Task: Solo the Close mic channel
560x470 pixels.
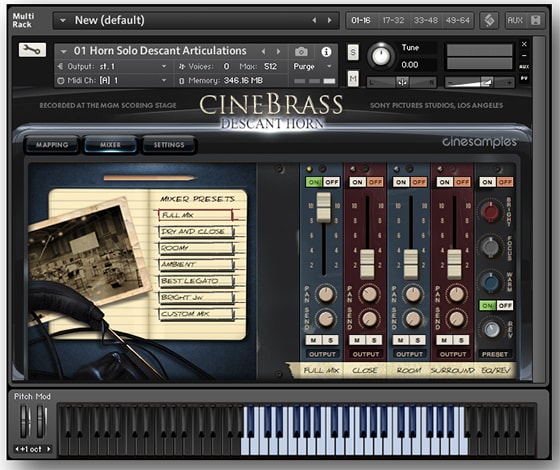Action: pyautogui.click(x=374, y=340)
